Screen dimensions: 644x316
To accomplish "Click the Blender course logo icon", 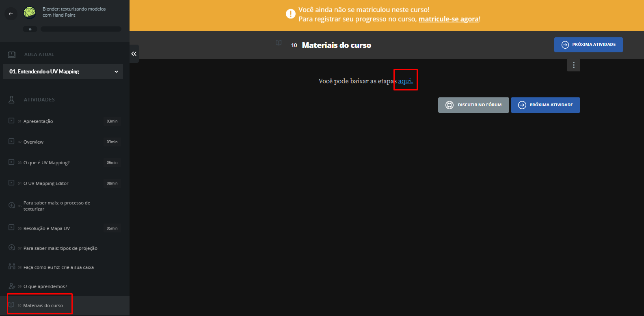I will pos(30,13).
